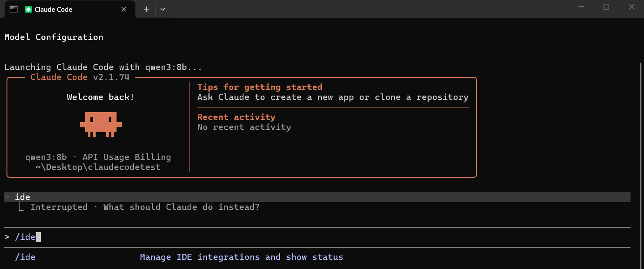Click the 'Manage IDE integrations and show status' description
This screenshot has height=269, width=644.
coord(241,257)
